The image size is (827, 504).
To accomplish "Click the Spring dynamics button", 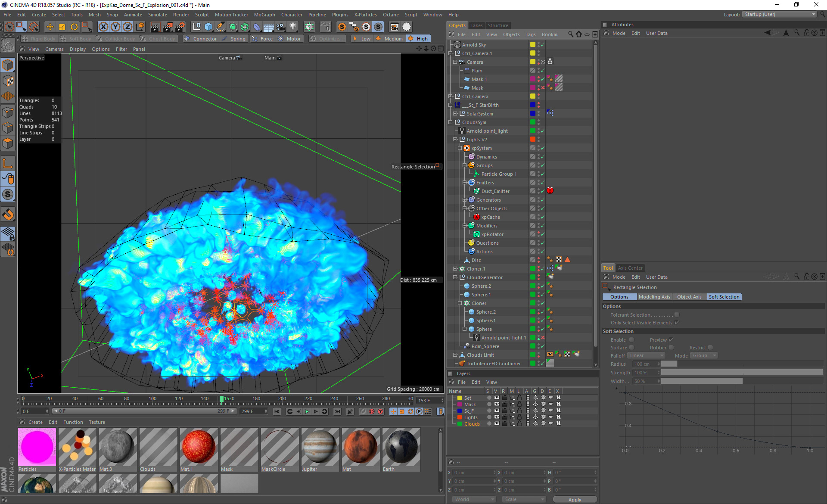I will 233,39.
